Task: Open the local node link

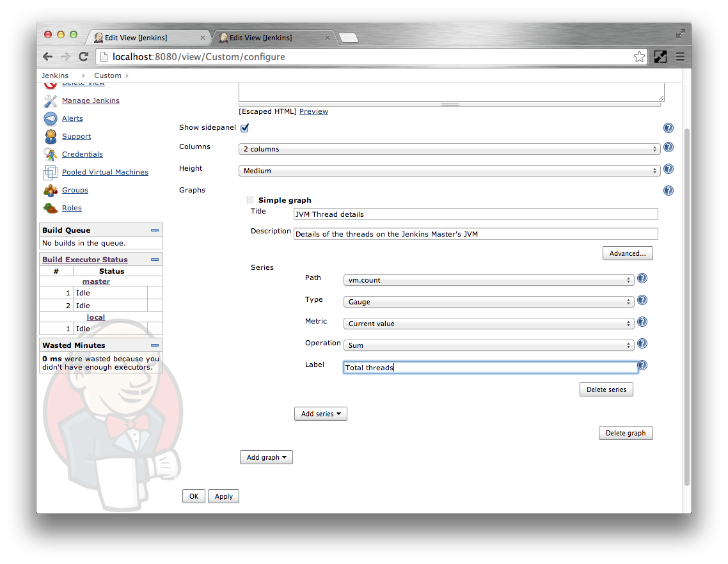Action: click(x=96, y=317)
